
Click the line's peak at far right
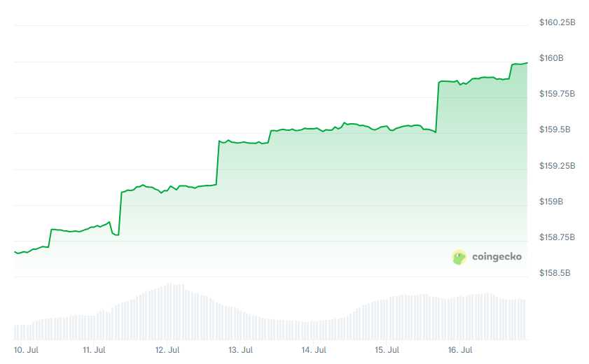pos(525,63)
